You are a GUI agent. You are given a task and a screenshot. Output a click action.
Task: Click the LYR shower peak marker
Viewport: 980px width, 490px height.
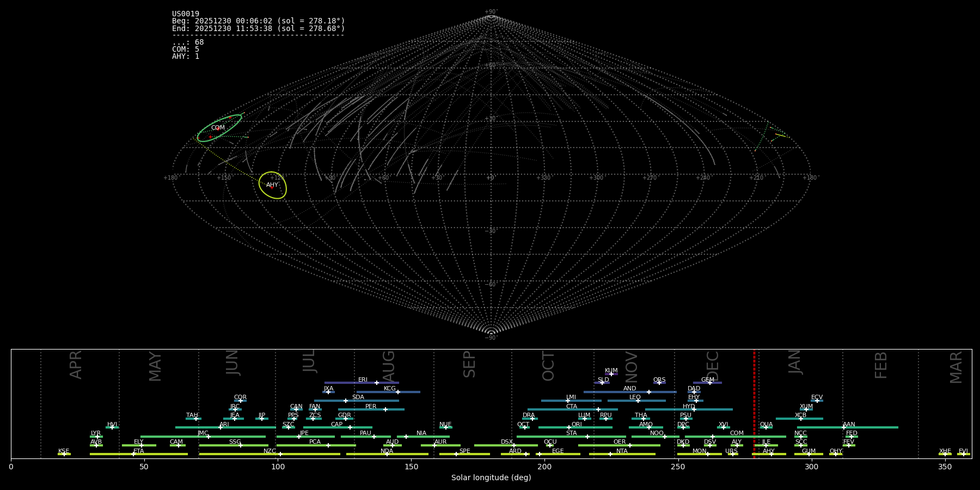[97, 437]
